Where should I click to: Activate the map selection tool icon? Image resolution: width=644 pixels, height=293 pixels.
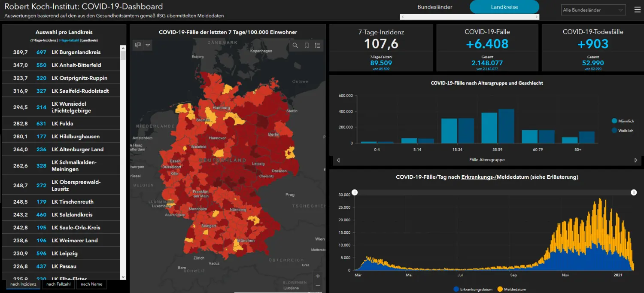click(x=138, y=45)
